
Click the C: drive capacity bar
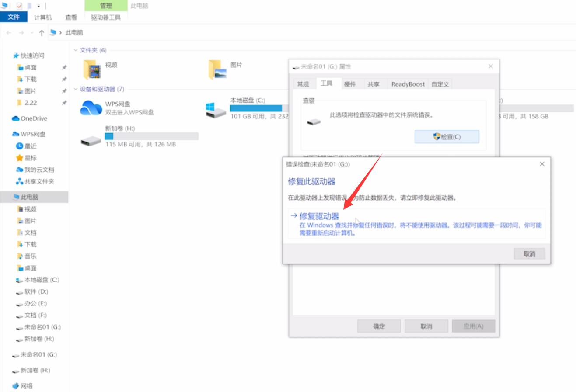(x=256, y=108)
